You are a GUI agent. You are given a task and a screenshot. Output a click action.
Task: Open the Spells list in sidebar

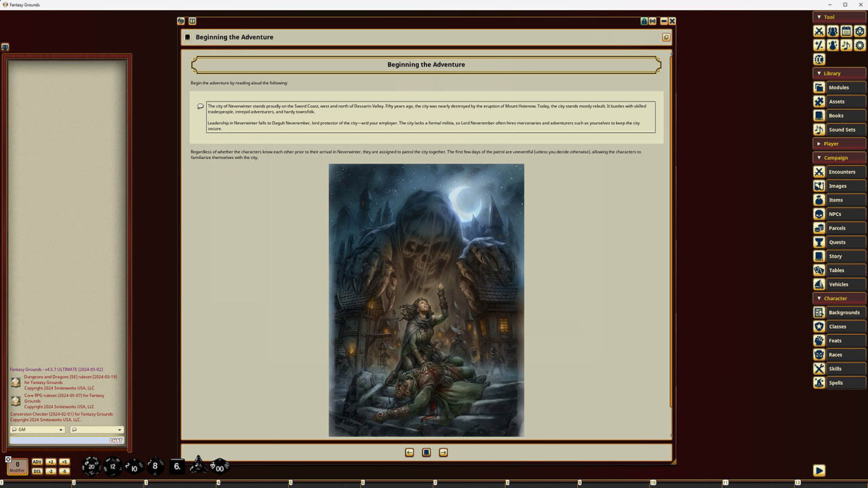(x=840, y=383)
